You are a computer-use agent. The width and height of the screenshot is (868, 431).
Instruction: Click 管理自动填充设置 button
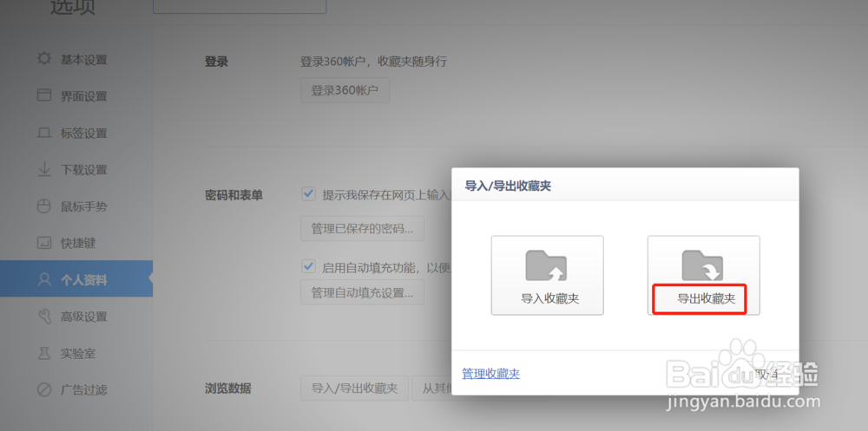tap(362, 292)
